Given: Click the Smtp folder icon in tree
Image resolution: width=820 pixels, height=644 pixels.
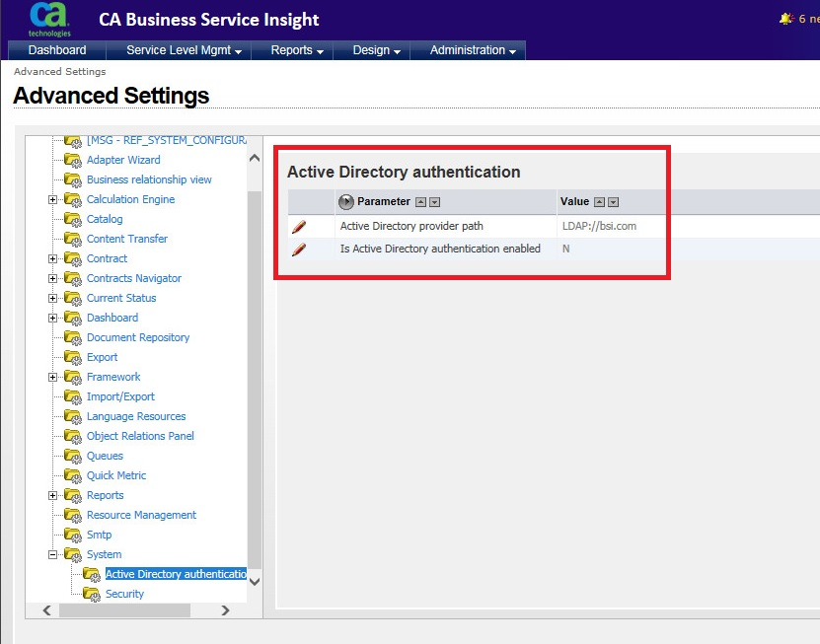Looking at the screenshot, I should [x=72, y=535].
